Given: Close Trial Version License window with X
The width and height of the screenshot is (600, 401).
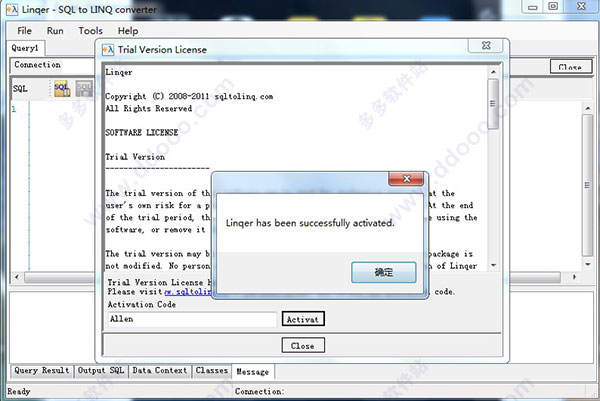Looking at the screenshot, I should (x=486, y=46).
